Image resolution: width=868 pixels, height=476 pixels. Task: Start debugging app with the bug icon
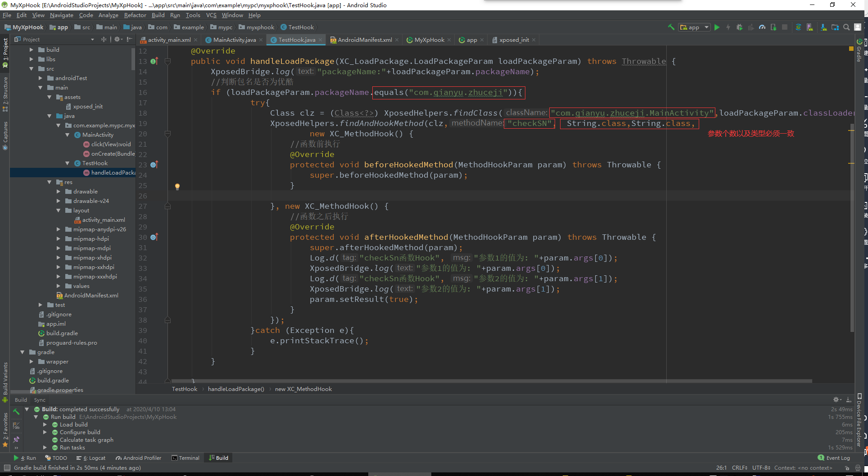point(739,27)
